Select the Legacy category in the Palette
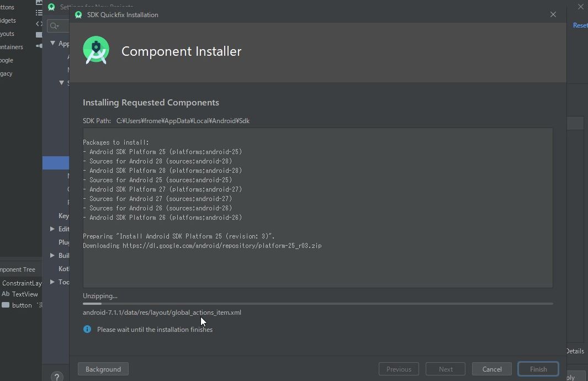588x381 pixels. [x=6, y=73]
